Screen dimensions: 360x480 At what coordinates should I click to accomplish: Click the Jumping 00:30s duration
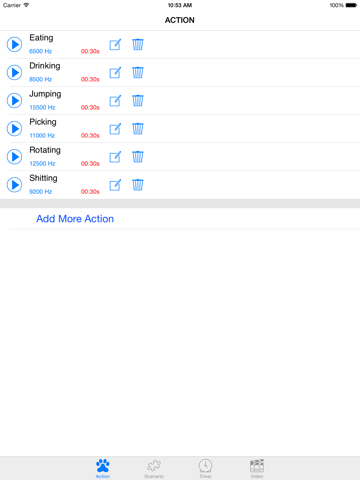[90, 107]
